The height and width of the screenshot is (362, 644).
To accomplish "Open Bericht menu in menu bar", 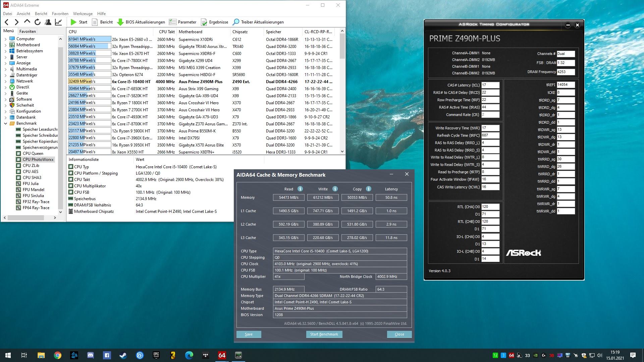I will 41,14.
